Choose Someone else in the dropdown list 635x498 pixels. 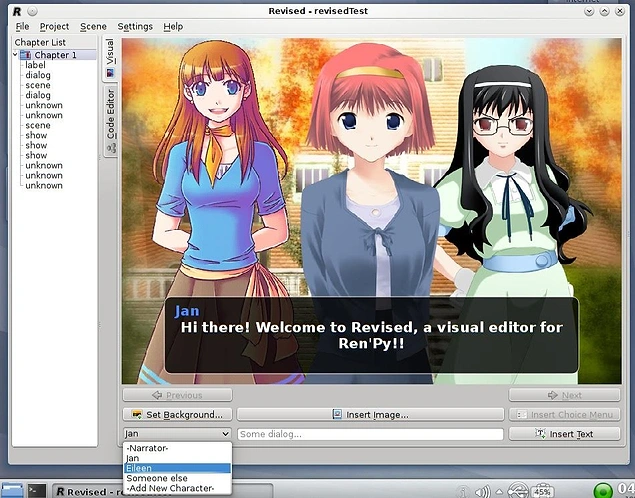(177, 478)
